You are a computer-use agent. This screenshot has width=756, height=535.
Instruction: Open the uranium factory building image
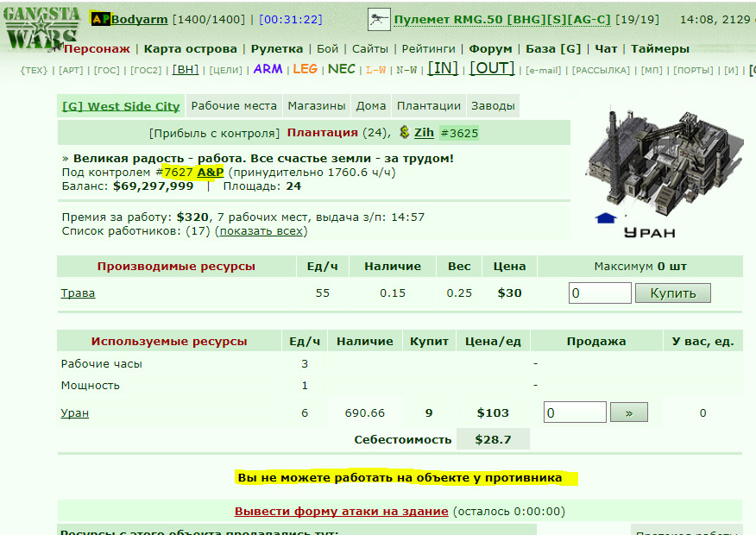coord(665,160)
